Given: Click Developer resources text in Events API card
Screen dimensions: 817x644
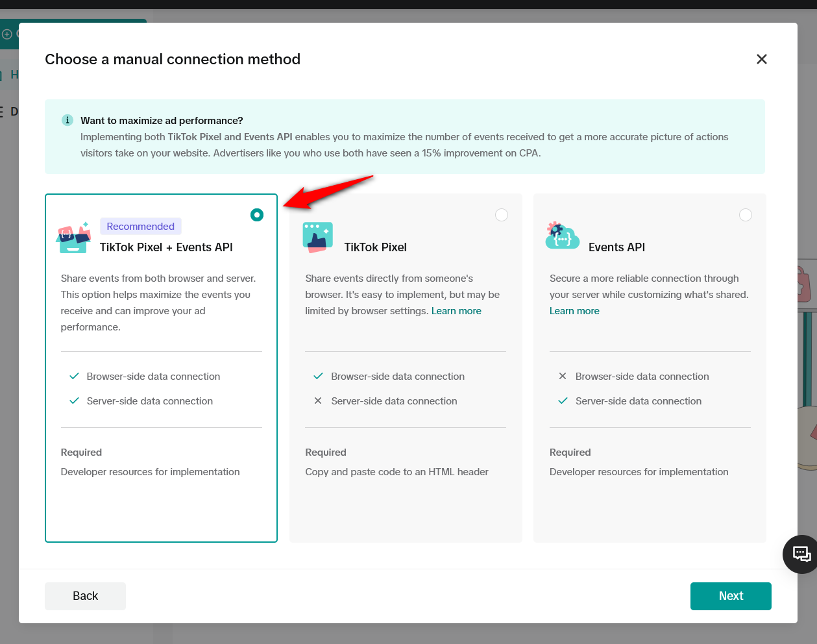Looking at the screenshot, I should click(639, 472).
